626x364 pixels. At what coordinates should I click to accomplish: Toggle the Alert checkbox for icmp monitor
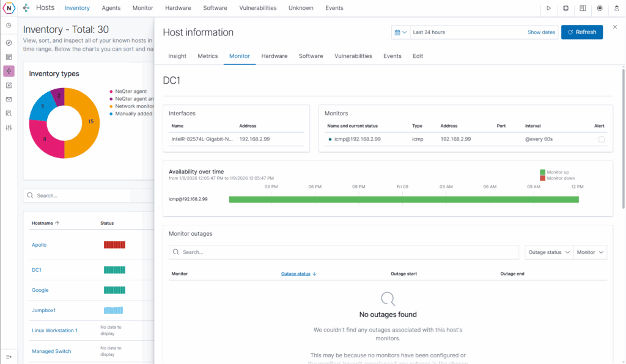(x=601, y=139)
